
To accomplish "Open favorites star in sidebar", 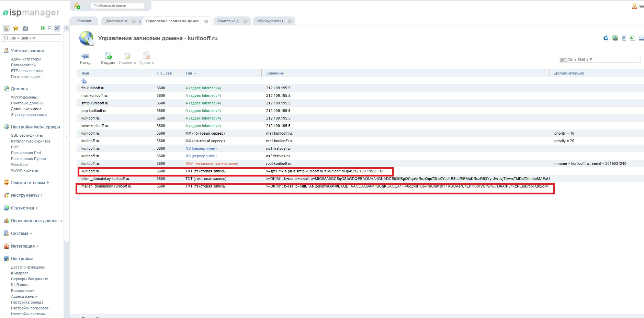I will [15, 28].
